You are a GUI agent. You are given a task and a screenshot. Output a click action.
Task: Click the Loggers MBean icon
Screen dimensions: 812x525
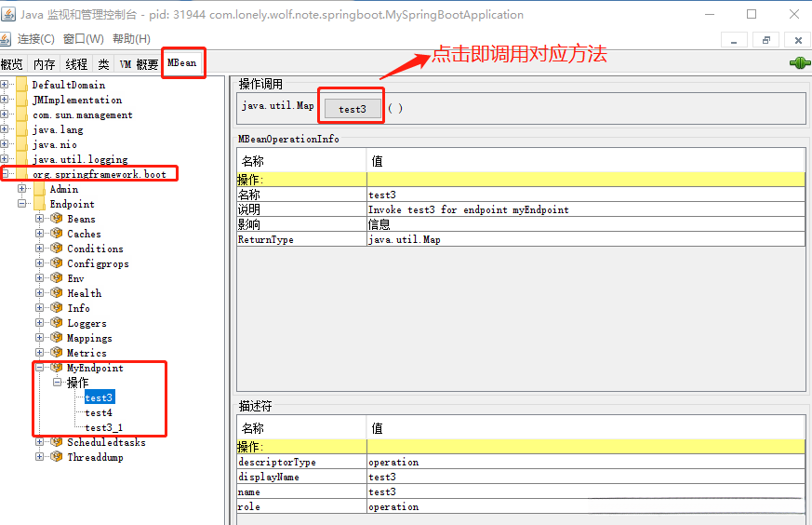(57, 323)
